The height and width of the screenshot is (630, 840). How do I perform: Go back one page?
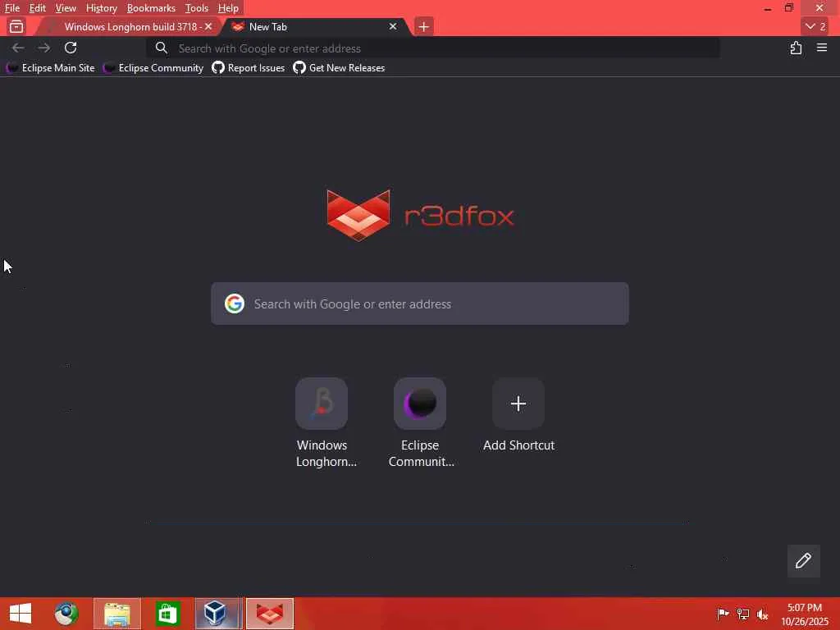(18, 48)
